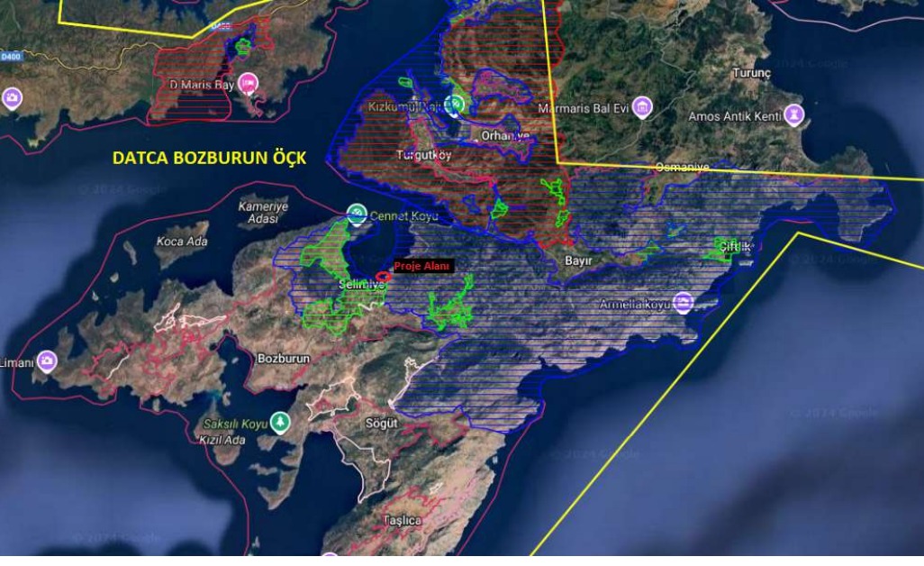924x566 pixels.
Task: Click the red project area ellipse marker
Action: [382, 277]
